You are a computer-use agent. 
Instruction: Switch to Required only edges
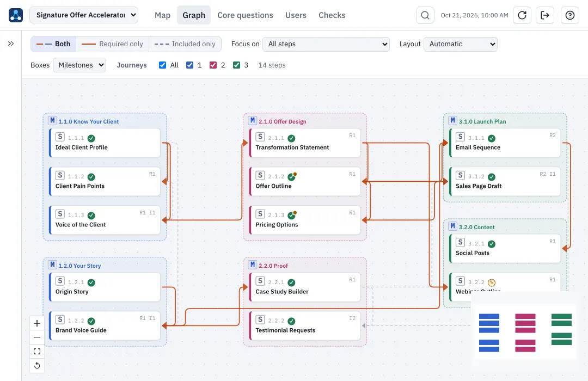113,44
